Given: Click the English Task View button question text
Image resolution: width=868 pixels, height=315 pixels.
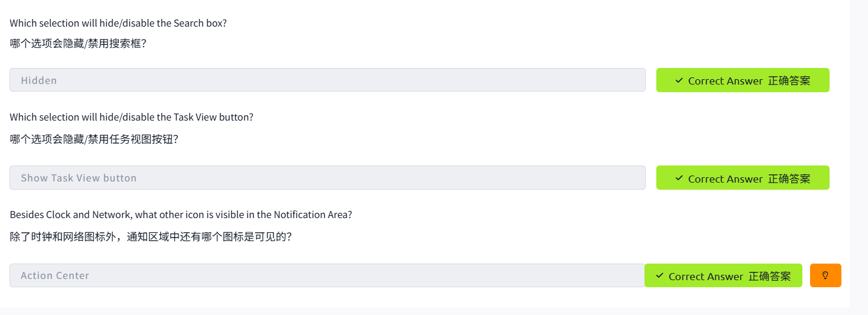Looking at the screenshot, I should pos(131,117).
